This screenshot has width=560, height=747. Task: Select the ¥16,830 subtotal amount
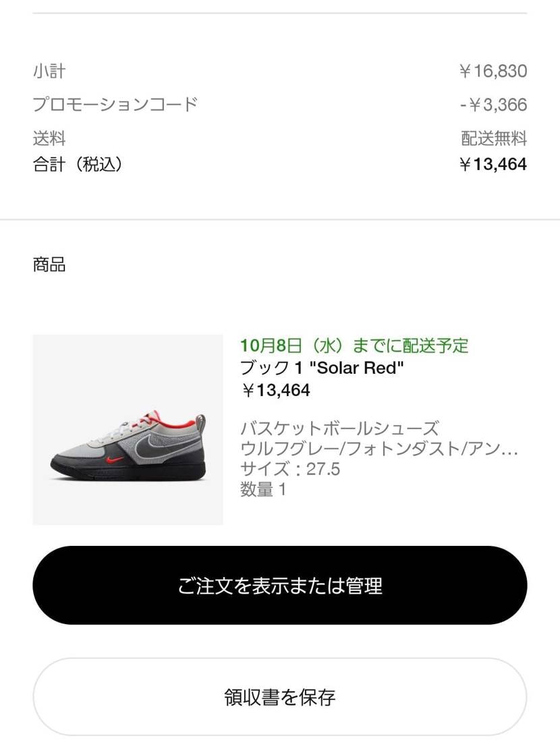pyautogui.click(x=493, y=71)
